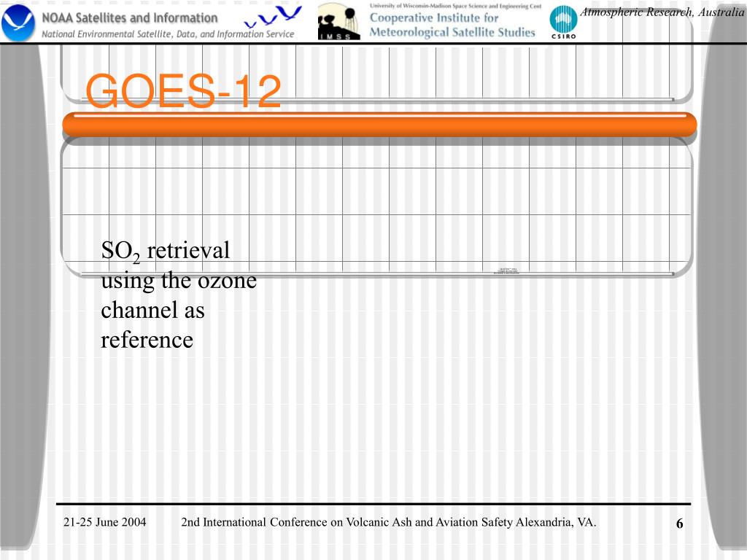
Task: Select the 'GOES-12' slide title
Action: click(183, 91)
